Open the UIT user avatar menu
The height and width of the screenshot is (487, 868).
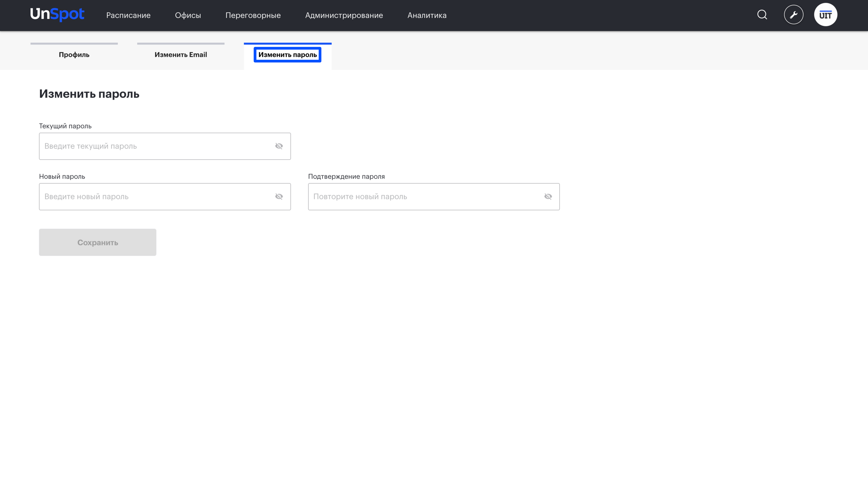826,15
